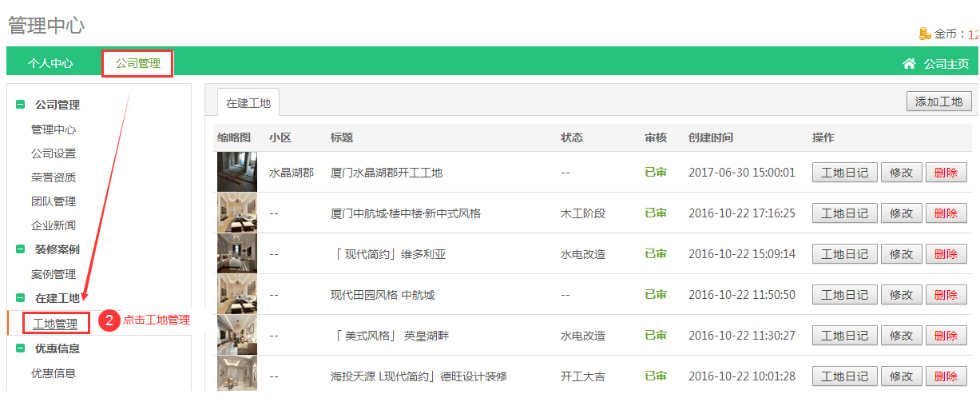This screenshot has width=980, height=398.
Task: Switch to the 个人中心 tab
Action: coord(50,64)
